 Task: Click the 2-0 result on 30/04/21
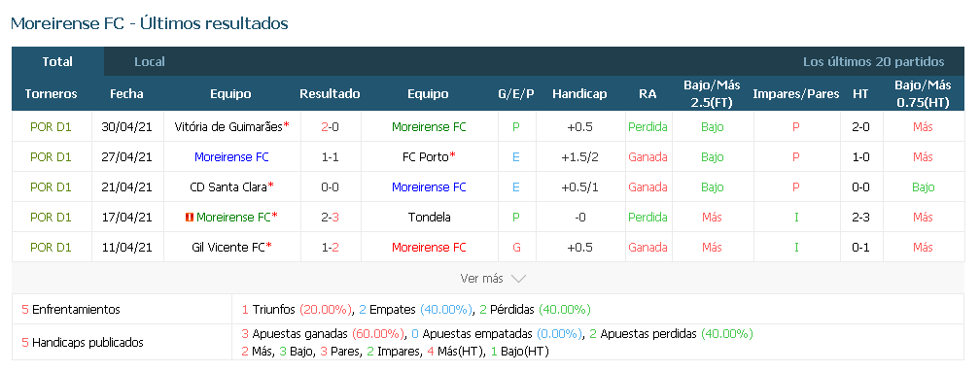coord(330,126)
